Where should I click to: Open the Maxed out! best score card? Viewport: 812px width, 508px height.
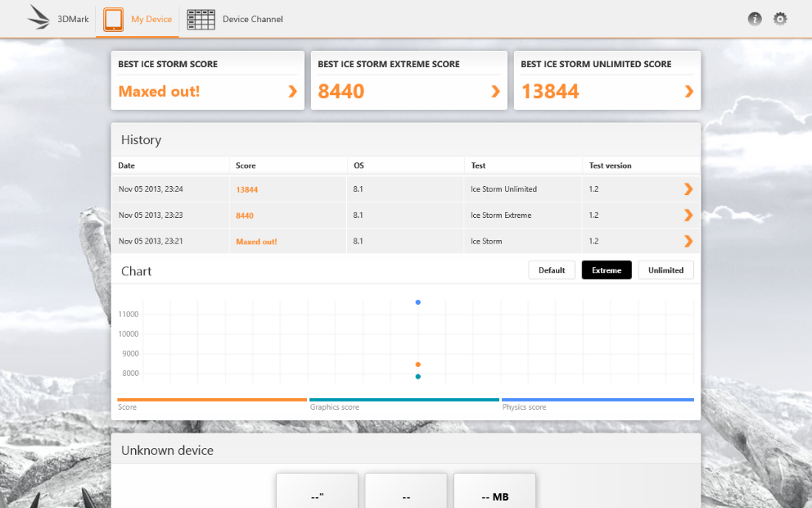point(208,80)
